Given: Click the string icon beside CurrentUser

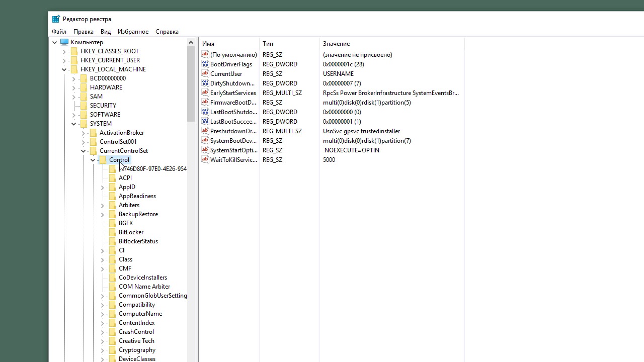Looking at the screenshot, I should [x=205, y=74].
